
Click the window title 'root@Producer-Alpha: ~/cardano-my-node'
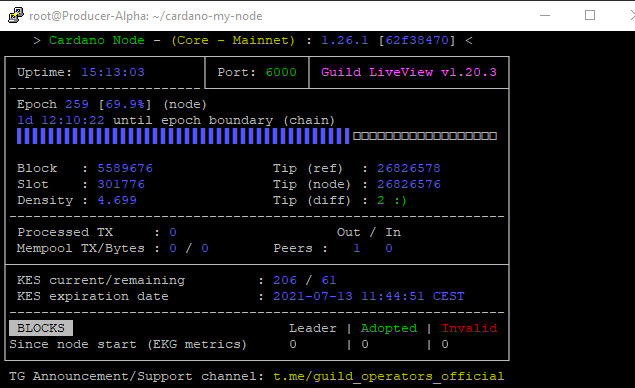point(146,16)
